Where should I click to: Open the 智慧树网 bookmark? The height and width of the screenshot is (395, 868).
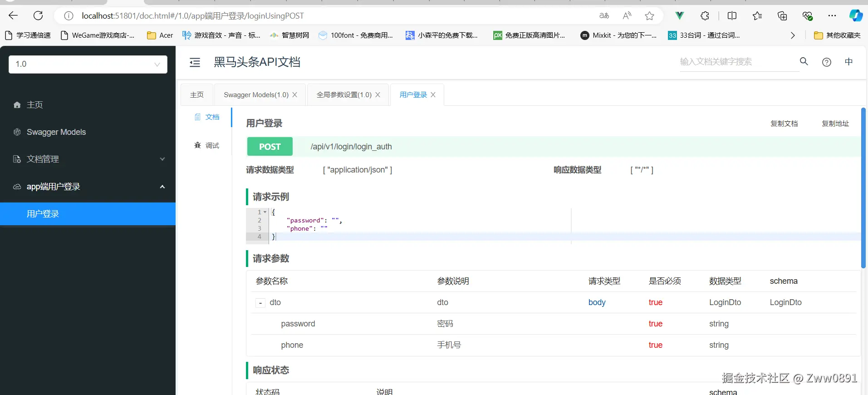pyautogui.click(x=289, y=35)
